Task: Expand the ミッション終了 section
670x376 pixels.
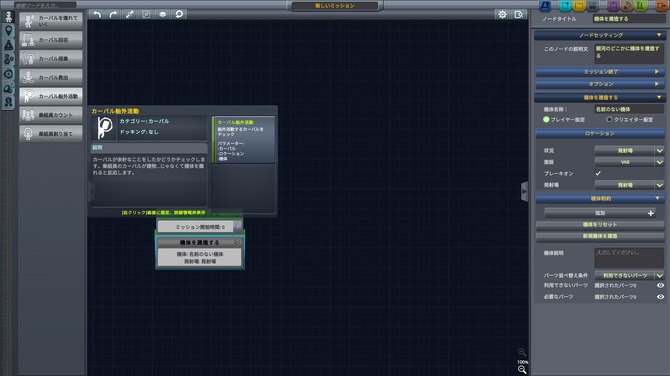Action: coord(600,72)
